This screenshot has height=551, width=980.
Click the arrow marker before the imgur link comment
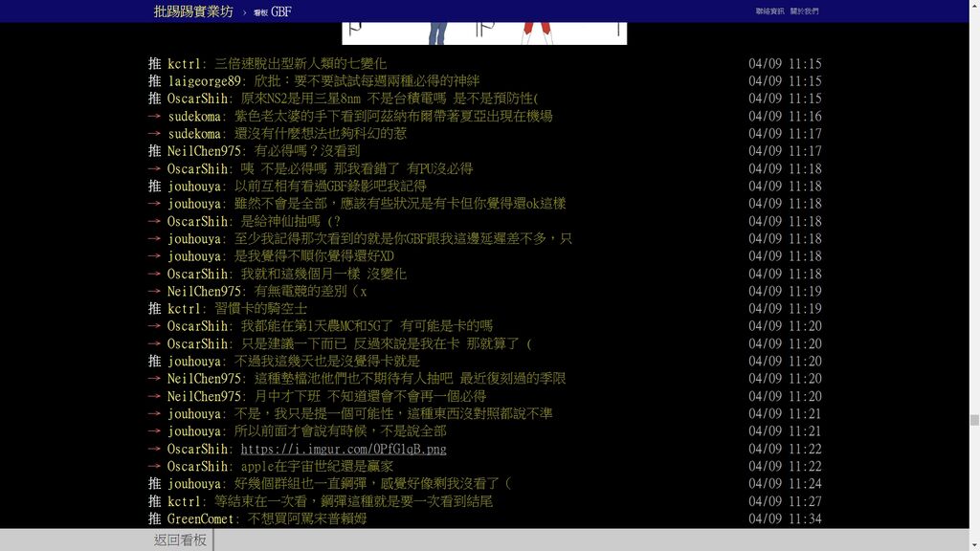click(155, 449)
